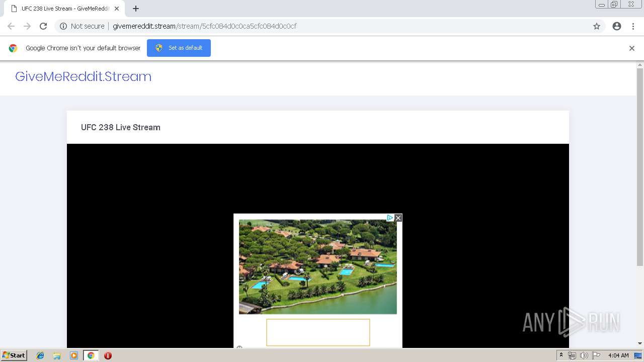The width and height of the screenshot is (644, 362).
Task: Dismiss the default browser notification bar
Action: (632, 48)
